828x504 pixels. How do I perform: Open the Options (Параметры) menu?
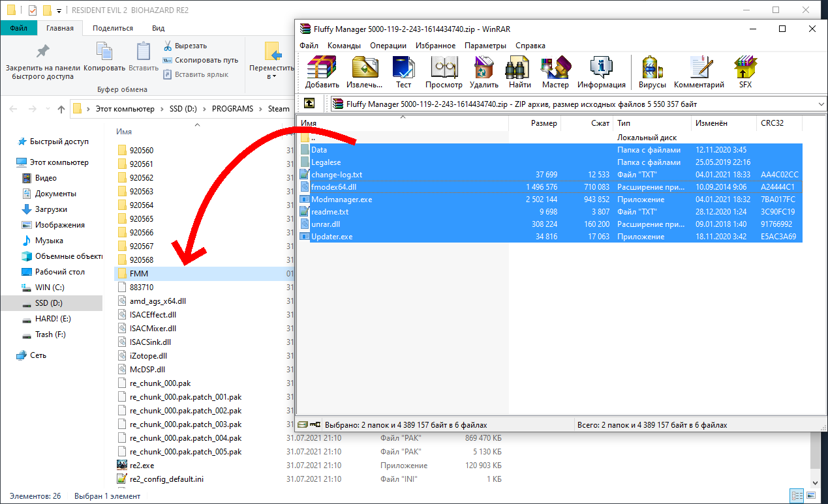[485, 46]
